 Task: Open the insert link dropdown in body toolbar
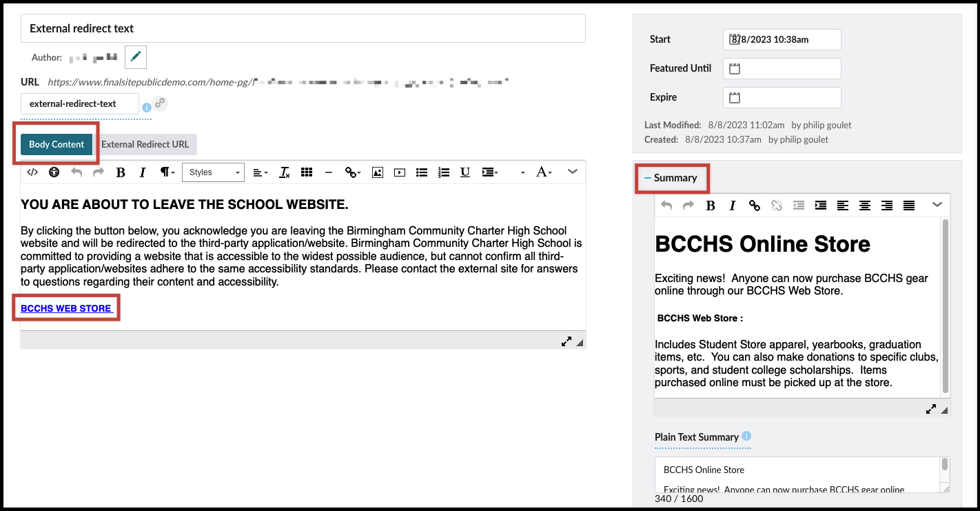coord(353,172)
